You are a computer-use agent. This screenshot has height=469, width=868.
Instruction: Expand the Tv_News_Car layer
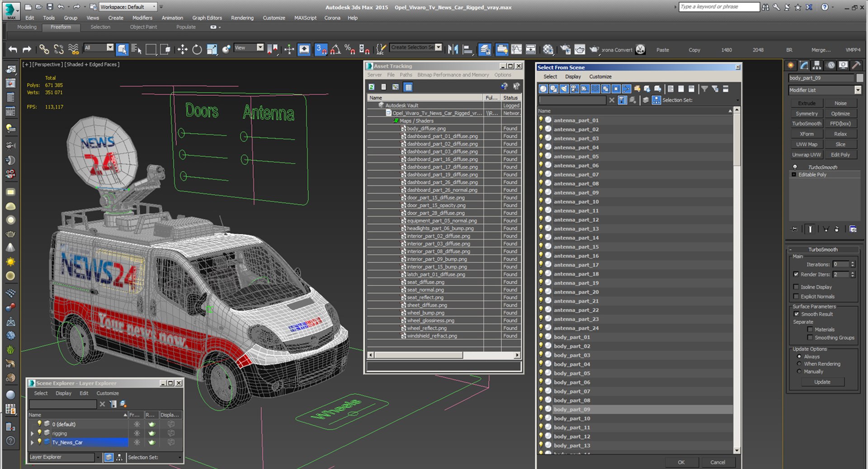[x=32, y=442]
